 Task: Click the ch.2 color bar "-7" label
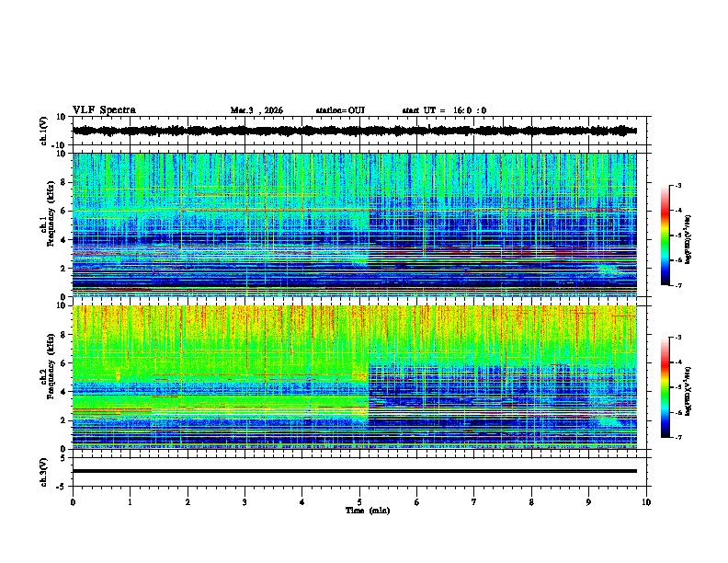[677, 438]
